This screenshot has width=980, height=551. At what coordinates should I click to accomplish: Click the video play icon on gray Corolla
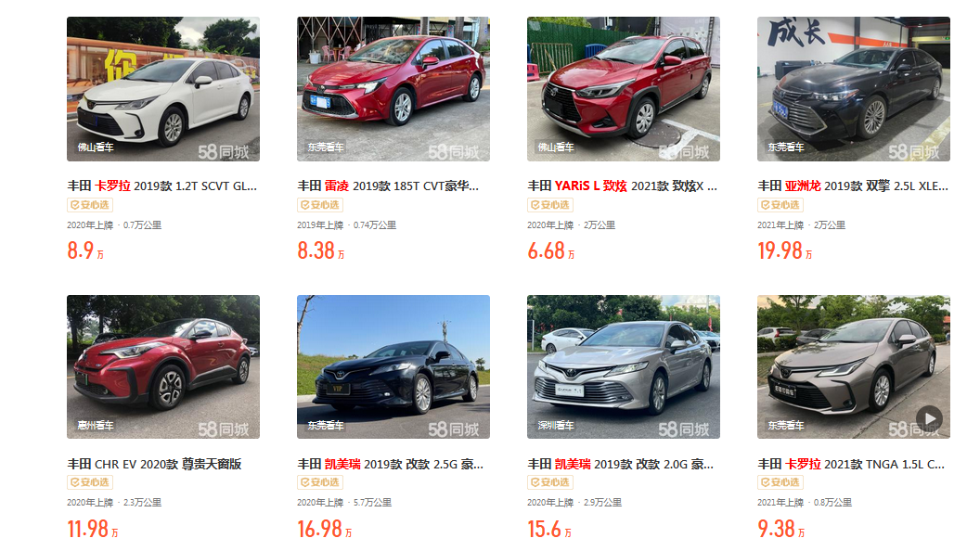click(929, 418)
